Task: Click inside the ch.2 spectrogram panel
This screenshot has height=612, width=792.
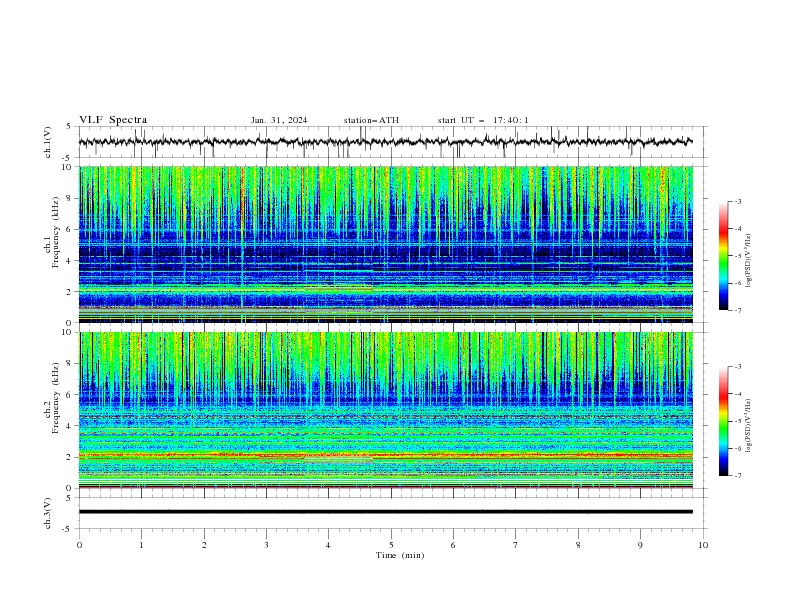Action: 385,410
